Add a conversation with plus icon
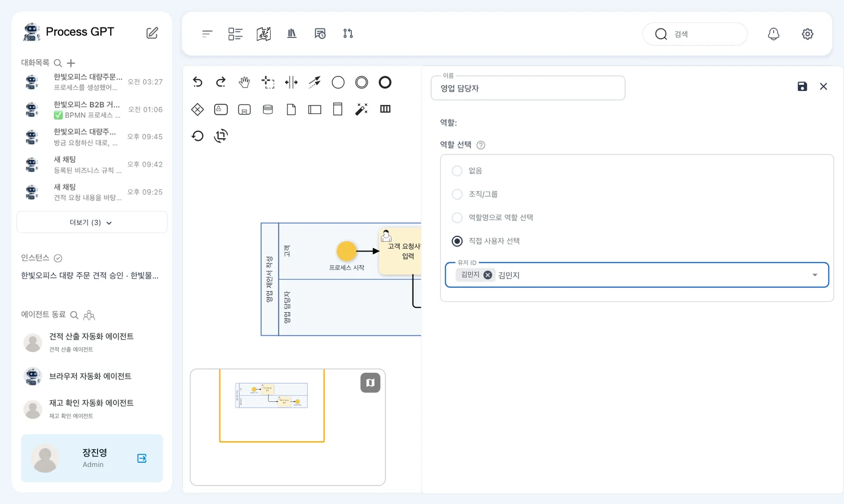The width and height of the screenshot is (844, 504). 71,63
